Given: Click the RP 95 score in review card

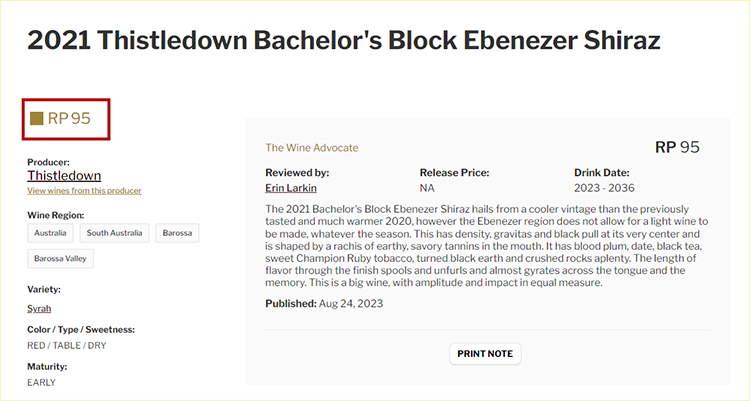Looking at the screenshot, I should point(677,147).
